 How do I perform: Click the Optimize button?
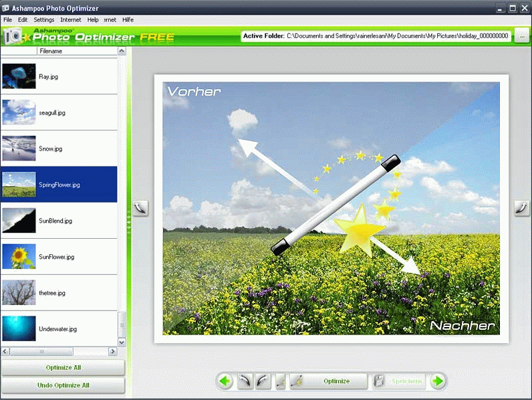[329, 381]
